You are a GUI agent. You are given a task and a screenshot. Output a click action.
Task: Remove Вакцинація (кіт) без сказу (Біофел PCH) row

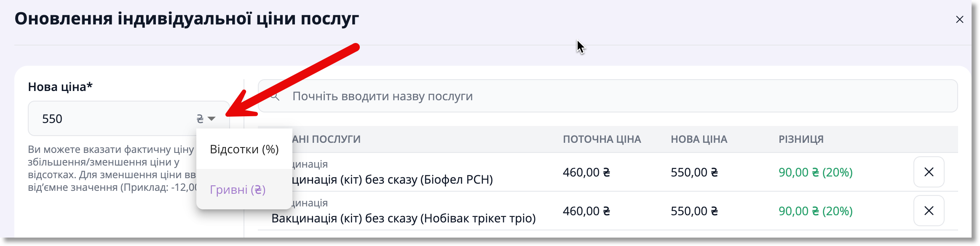[x=929, y=172]
